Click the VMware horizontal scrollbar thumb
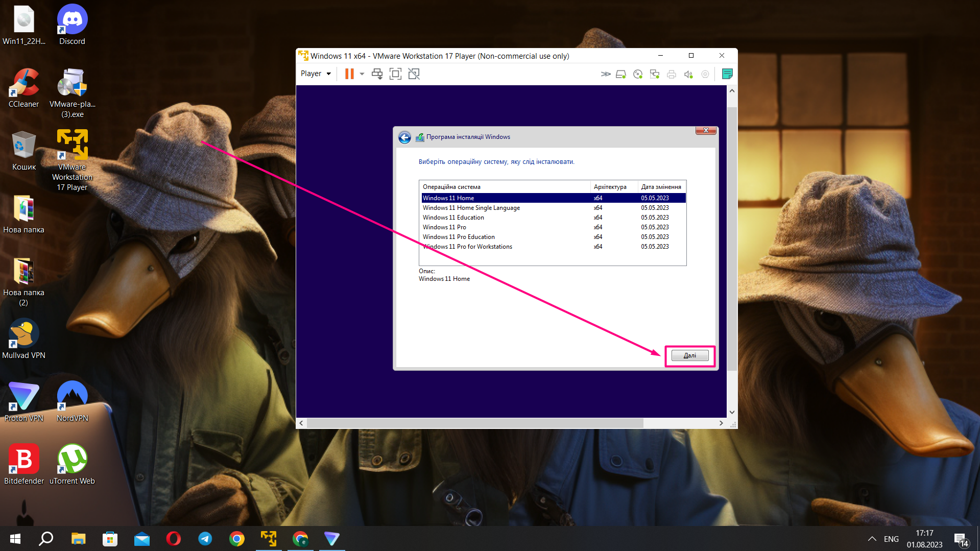The image size is (980, 551). coord(475,423)
